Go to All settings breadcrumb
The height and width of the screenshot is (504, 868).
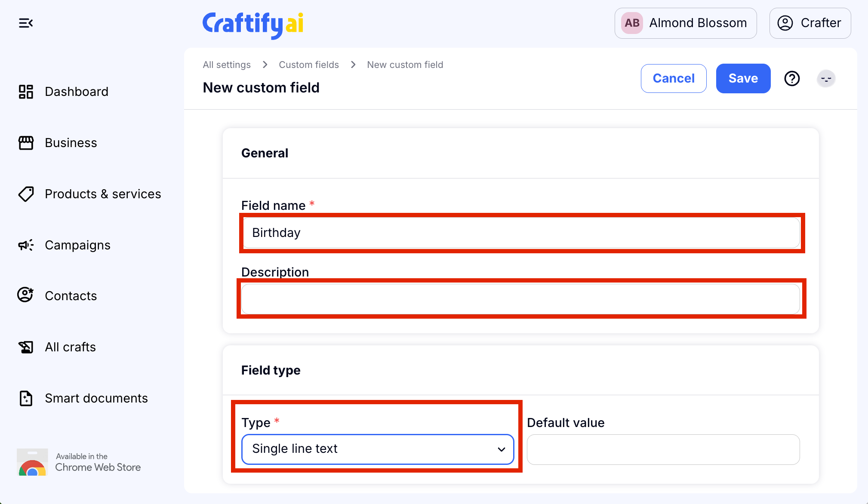(227, 65)
